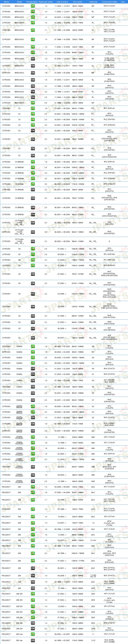Click petrol icon in Xsara Picasso 65kW/88KM NFZ row

tap(33, 437)
